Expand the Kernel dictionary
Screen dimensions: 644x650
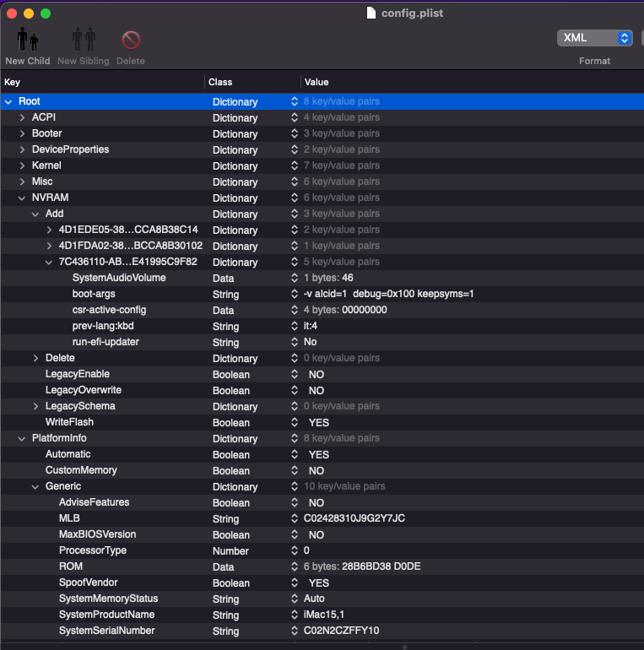23,165
